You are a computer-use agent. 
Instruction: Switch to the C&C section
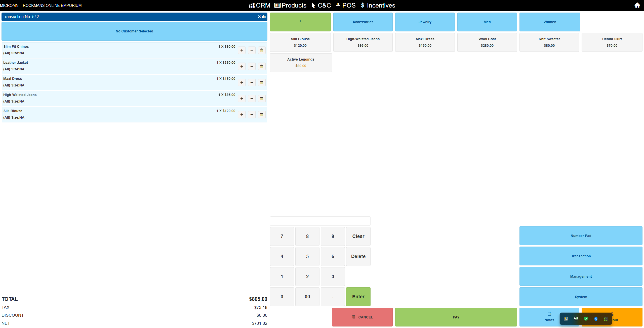pyautogui.click(x=321, y=5)
